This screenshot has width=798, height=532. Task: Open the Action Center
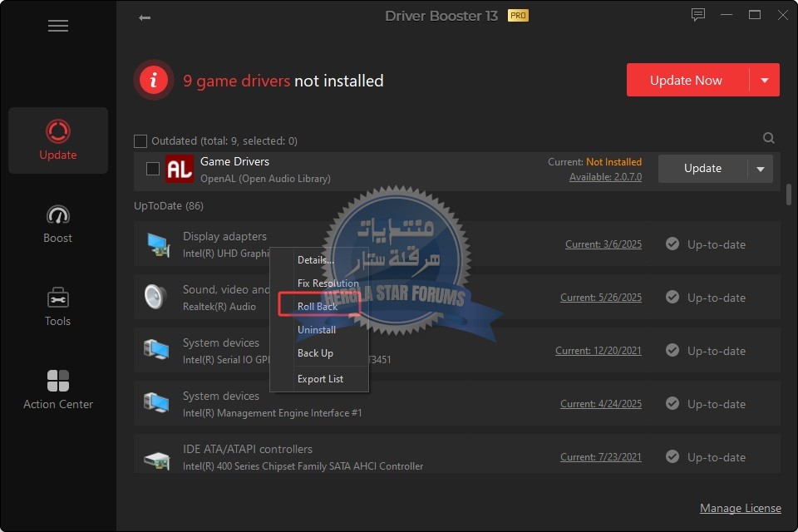[x=58, y=389]
